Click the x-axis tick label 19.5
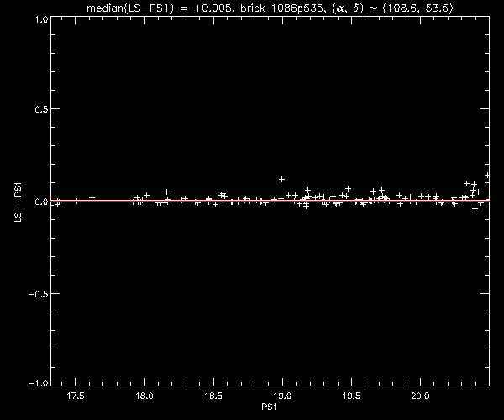The image size is (504, 420). point(351,396)
